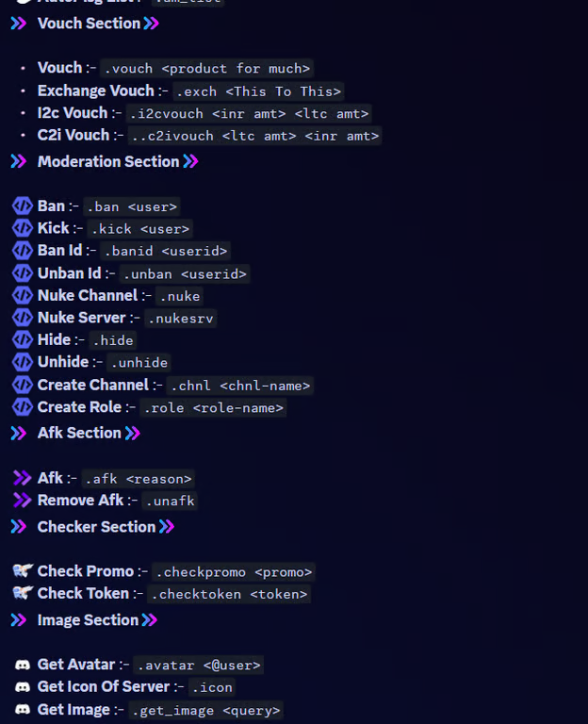Click the .vouch <product for much> code

205,68
